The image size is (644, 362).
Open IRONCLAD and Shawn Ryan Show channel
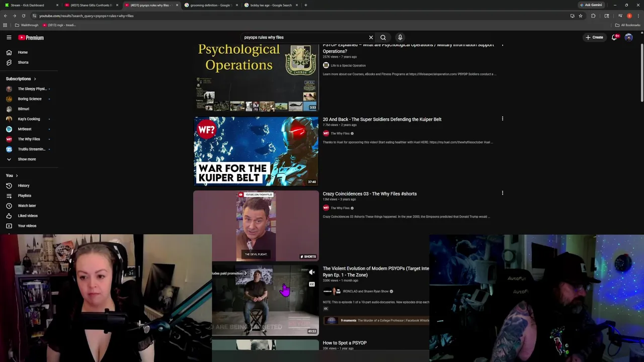click(x=366, y=291)
